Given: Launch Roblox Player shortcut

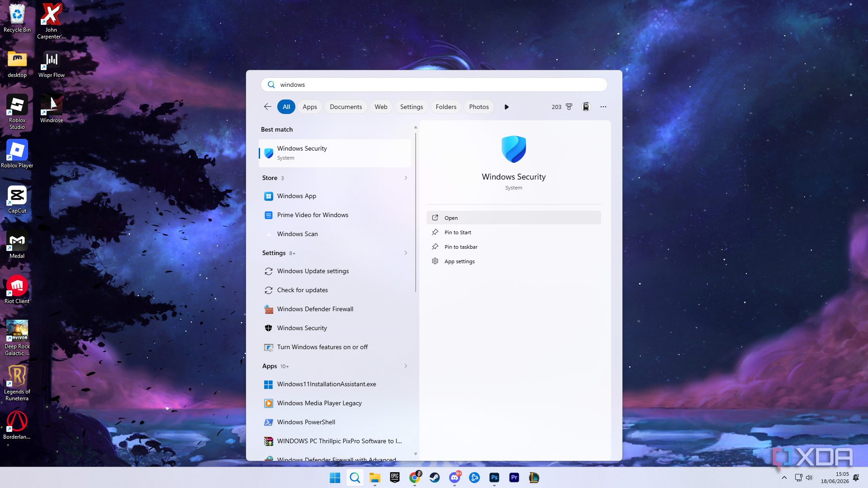Looking at the screenshot, I should pos(17,154).
